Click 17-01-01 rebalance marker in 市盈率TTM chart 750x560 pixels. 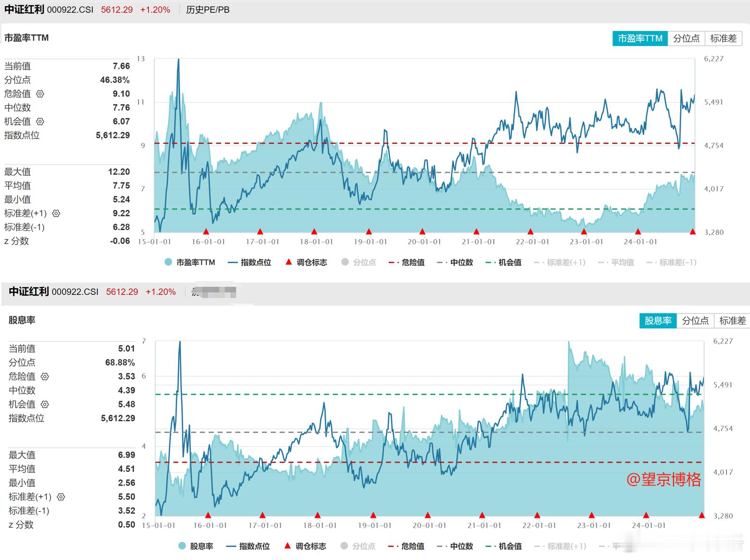pyautogui.click(x=260, y=231)
